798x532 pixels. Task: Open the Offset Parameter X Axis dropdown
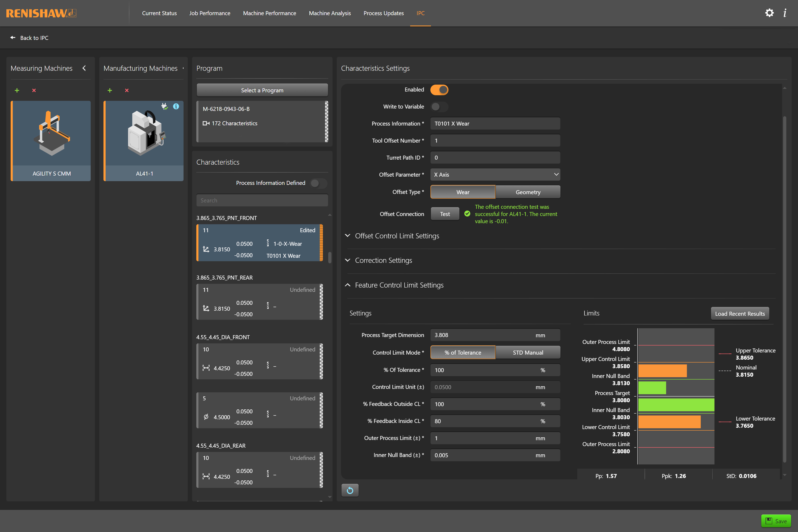(495, 174)
